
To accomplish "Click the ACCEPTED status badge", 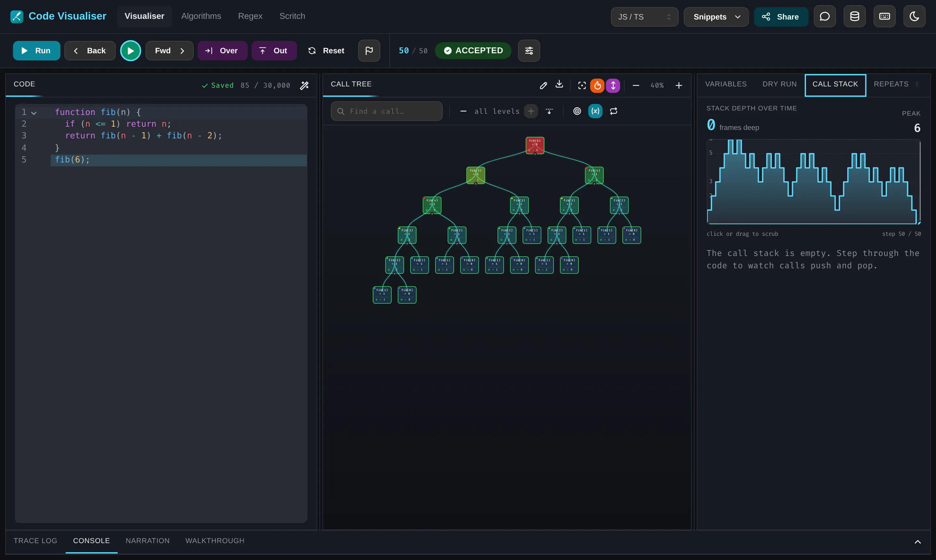I will tap(473, 51).
